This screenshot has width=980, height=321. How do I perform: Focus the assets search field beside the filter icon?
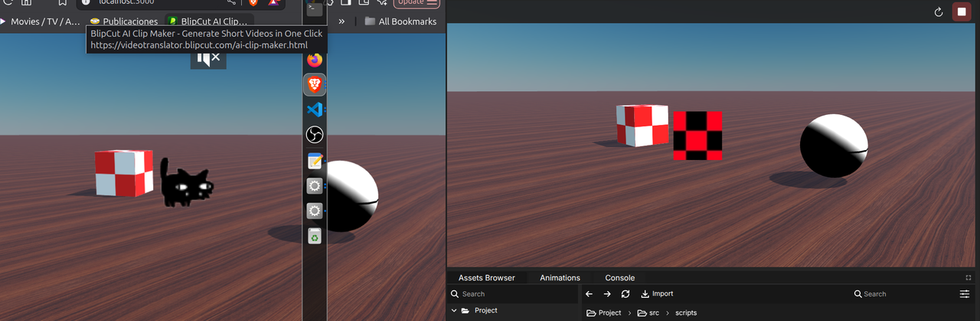(x=903, y=293)
